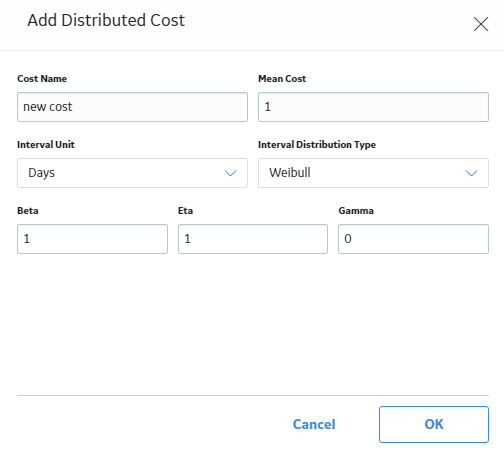
Task: Focus the Gamma parameter field
Action: point(413,239)
